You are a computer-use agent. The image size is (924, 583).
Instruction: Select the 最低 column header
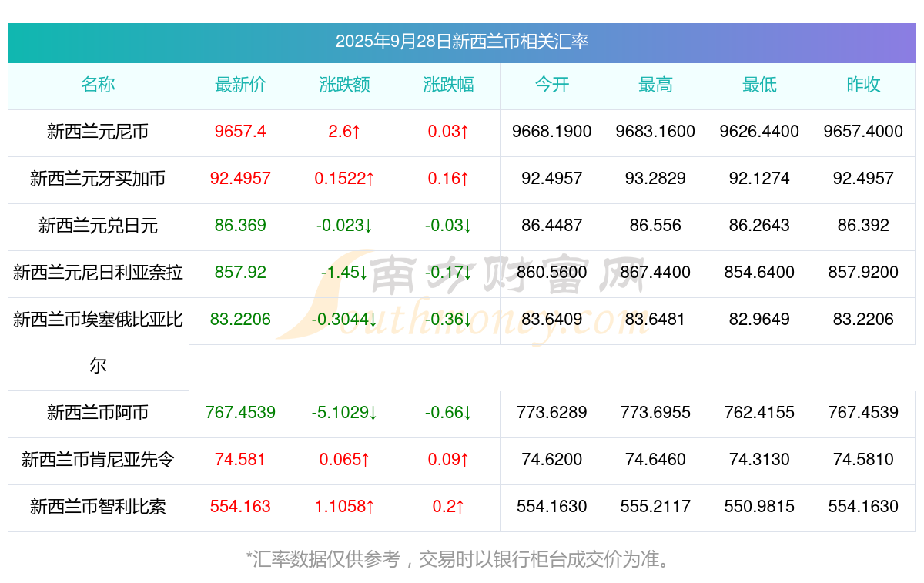(759, 85)
